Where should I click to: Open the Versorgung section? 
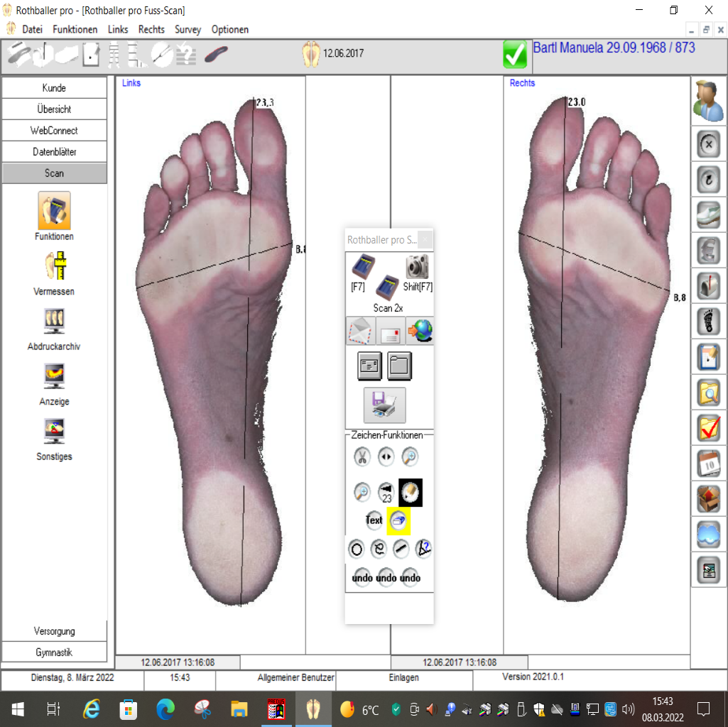pos(54,631)
